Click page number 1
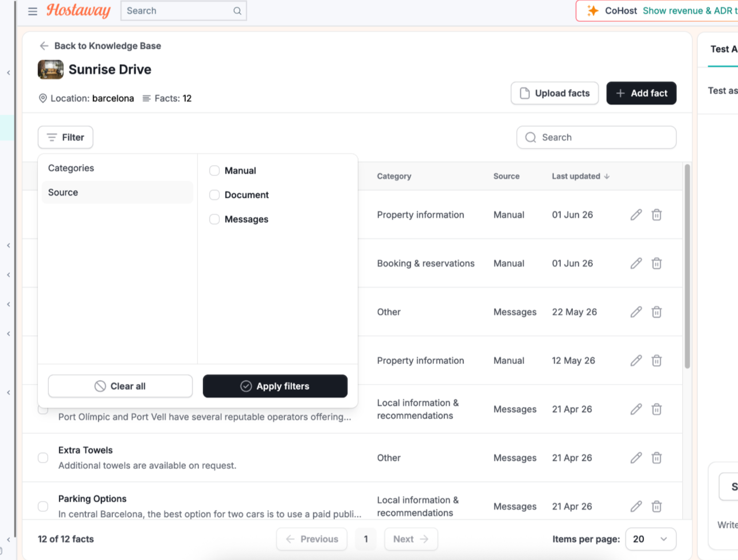 click(366, 539)
